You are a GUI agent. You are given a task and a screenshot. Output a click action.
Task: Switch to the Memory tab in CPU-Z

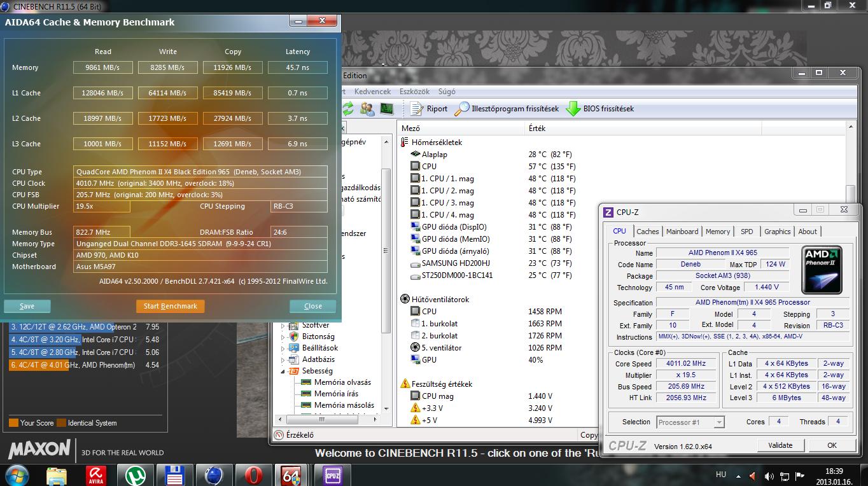(717, 232)
